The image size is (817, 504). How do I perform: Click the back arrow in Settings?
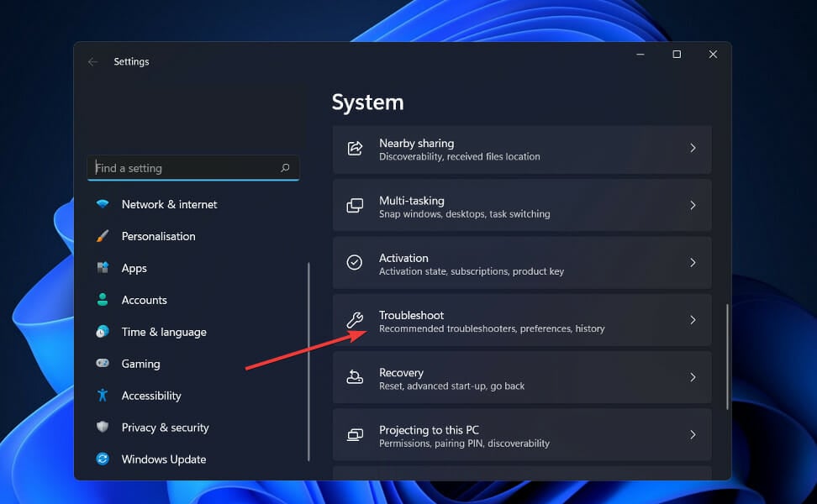click(x=92, y=61)
